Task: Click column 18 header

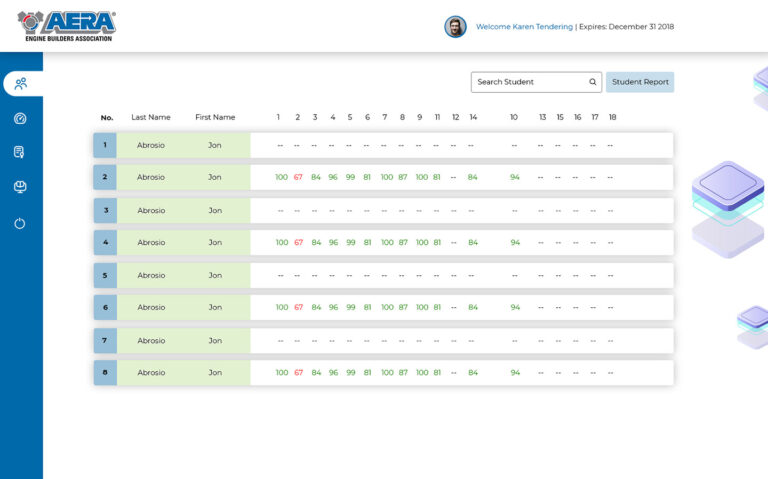Action: point(612,117)
